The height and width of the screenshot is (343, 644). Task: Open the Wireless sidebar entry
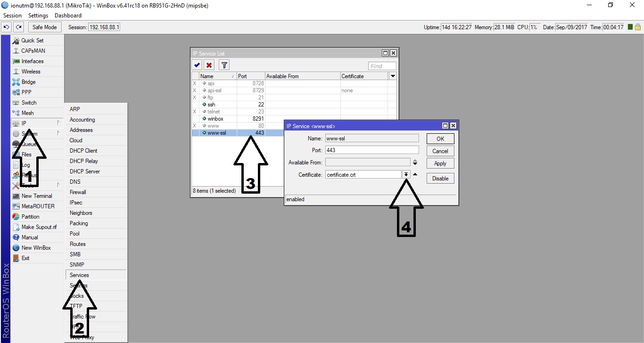[x=31, y=72]
